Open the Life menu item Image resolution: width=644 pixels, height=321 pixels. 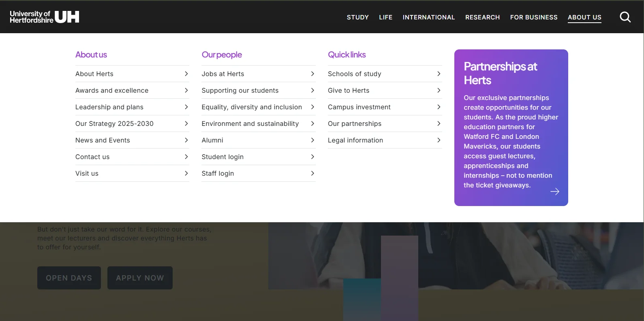point(386,17)
